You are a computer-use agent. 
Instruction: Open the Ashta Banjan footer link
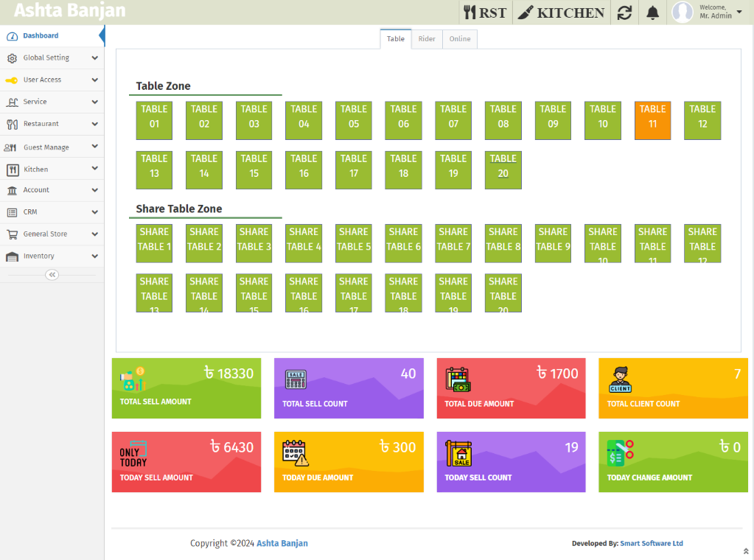click(x=282, y=543)
